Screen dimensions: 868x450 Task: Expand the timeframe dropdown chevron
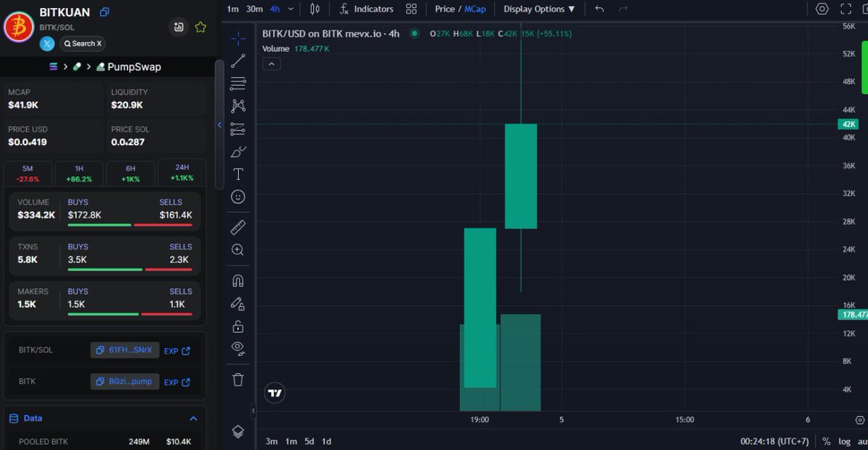point(291,9)
